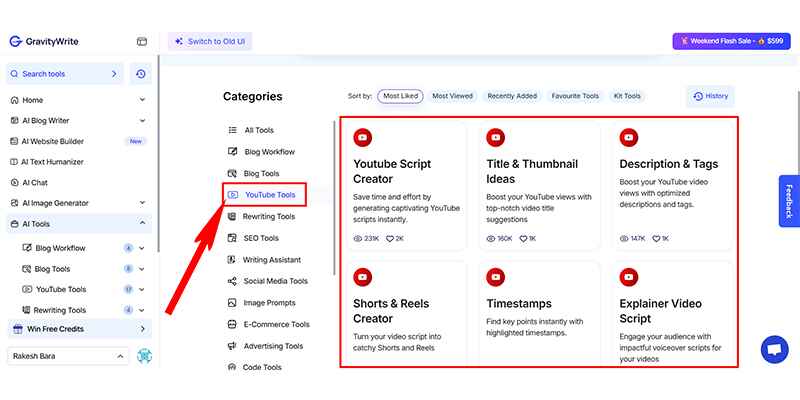Click the AI Image Generator icon

tap(14, 203)
